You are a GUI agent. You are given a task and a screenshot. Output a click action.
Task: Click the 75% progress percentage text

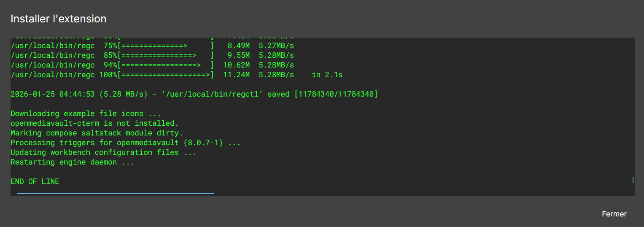pos(110,46)
